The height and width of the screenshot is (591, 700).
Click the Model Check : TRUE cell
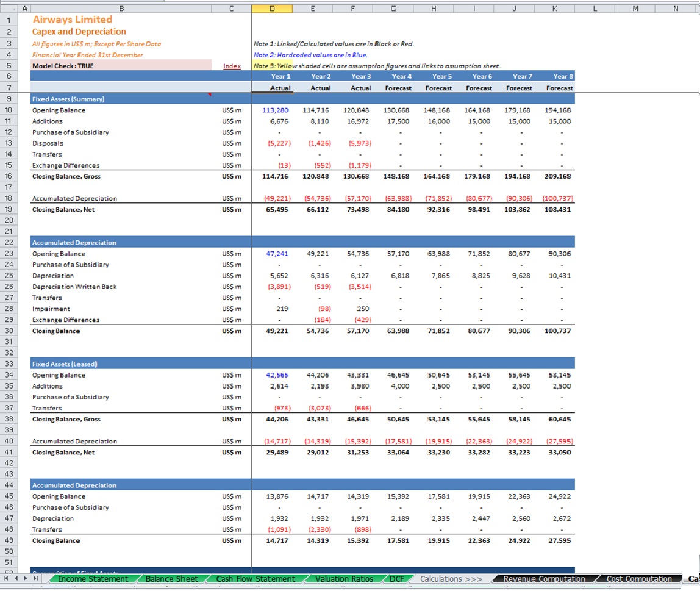[x=121, y=66]
